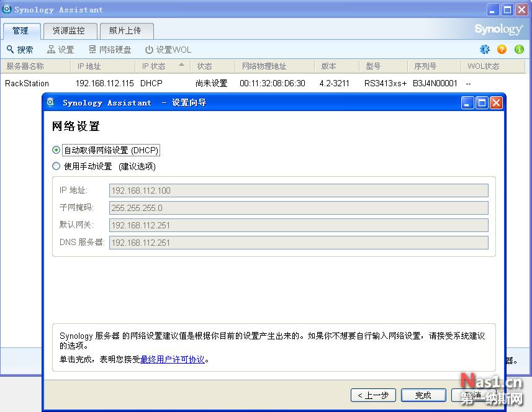Click the 上一步 back button
The height and width of the screenshot is (412, 532).
373,395
